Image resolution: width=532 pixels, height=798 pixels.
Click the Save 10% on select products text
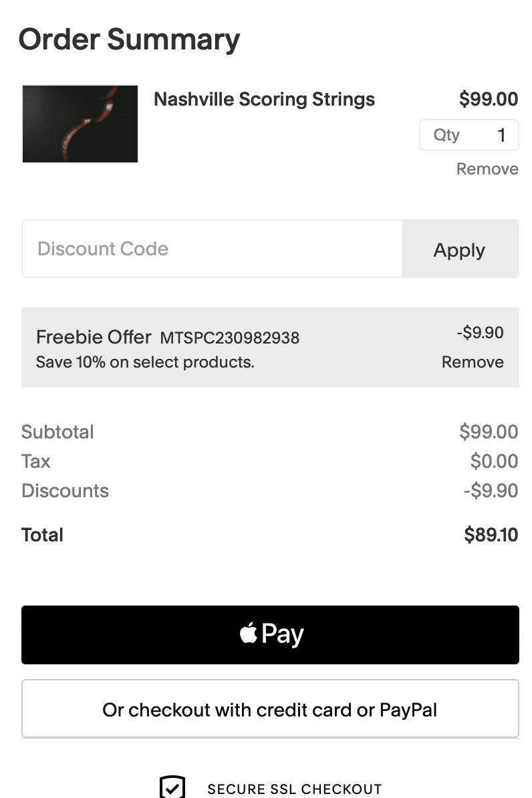pos(145,362)
